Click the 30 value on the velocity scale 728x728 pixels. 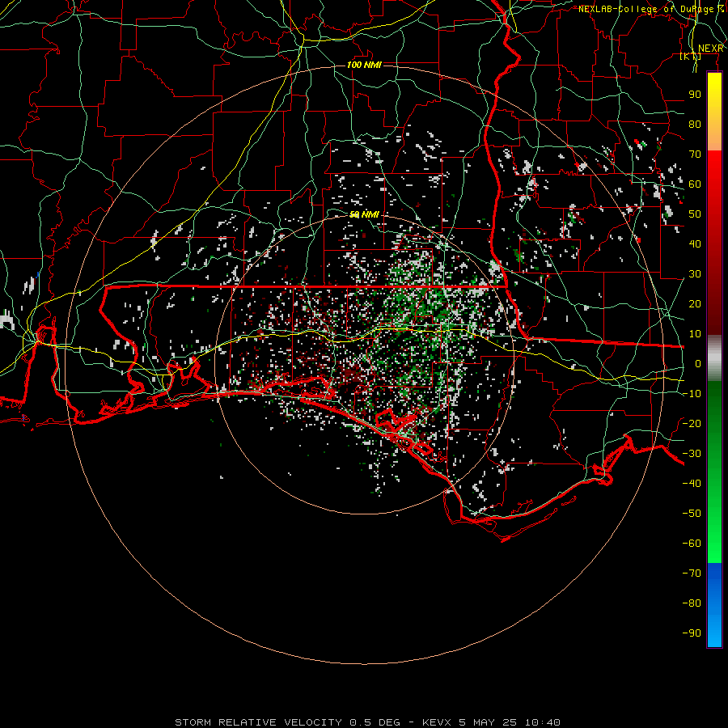[695, 274]
